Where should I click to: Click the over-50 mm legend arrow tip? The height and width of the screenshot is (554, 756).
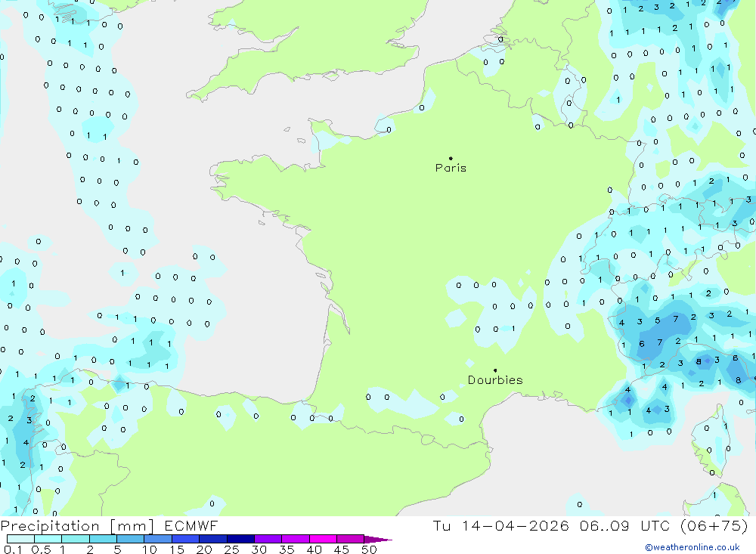(x=379, y=540)
